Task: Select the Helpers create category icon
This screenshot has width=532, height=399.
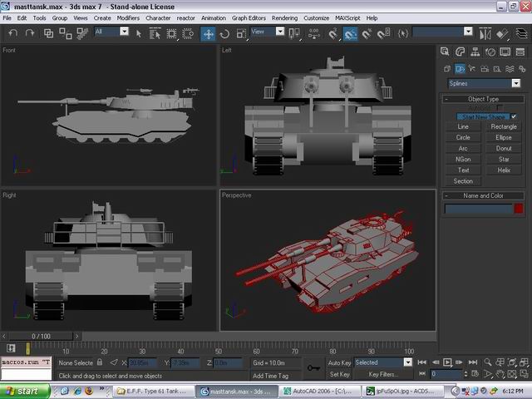Action: [497, 69]
